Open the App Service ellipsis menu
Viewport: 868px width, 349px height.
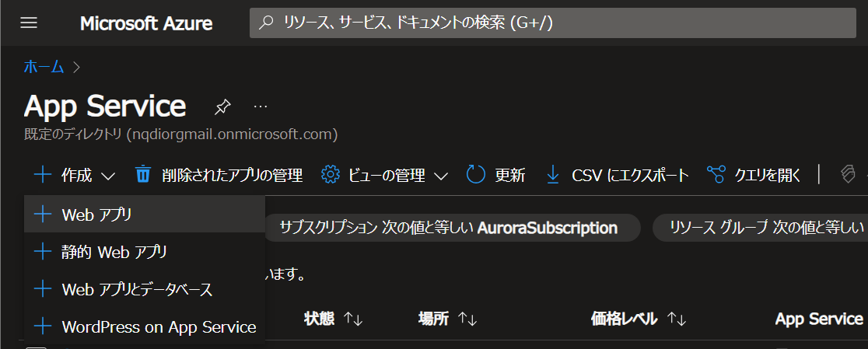[x=261, y=106]
